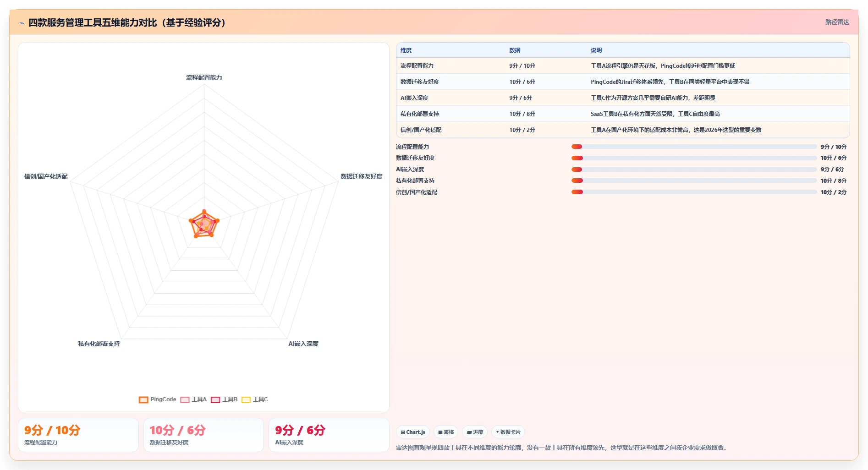Click the 私有化部署支持 radar axis label
The image size is (868, 470).
99,344
